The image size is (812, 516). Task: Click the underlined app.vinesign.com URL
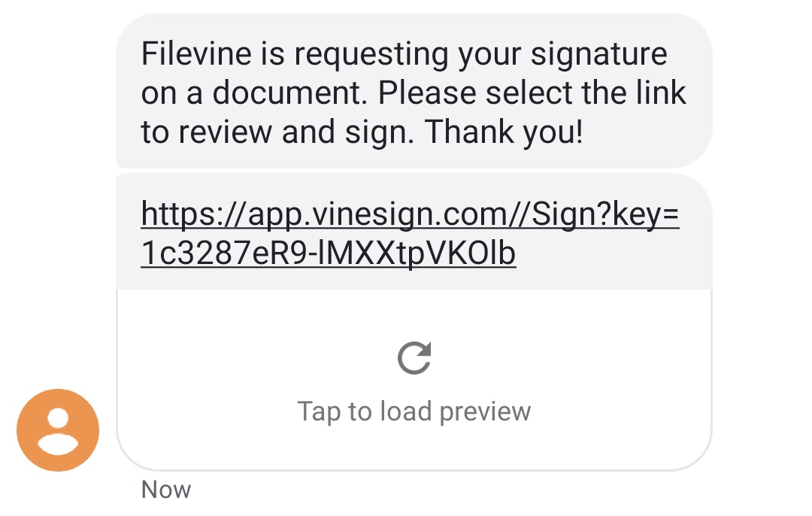pos(410,214)
